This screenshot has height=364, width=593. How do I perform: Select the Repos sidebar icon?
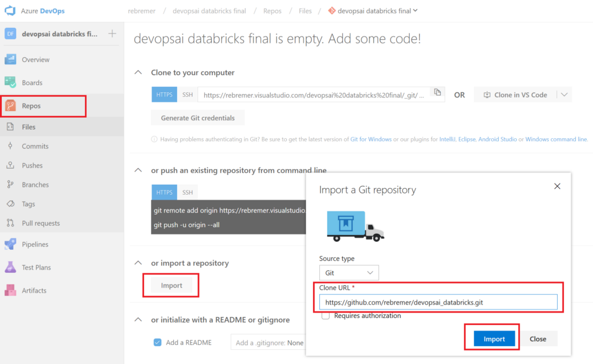click(10, 105)
